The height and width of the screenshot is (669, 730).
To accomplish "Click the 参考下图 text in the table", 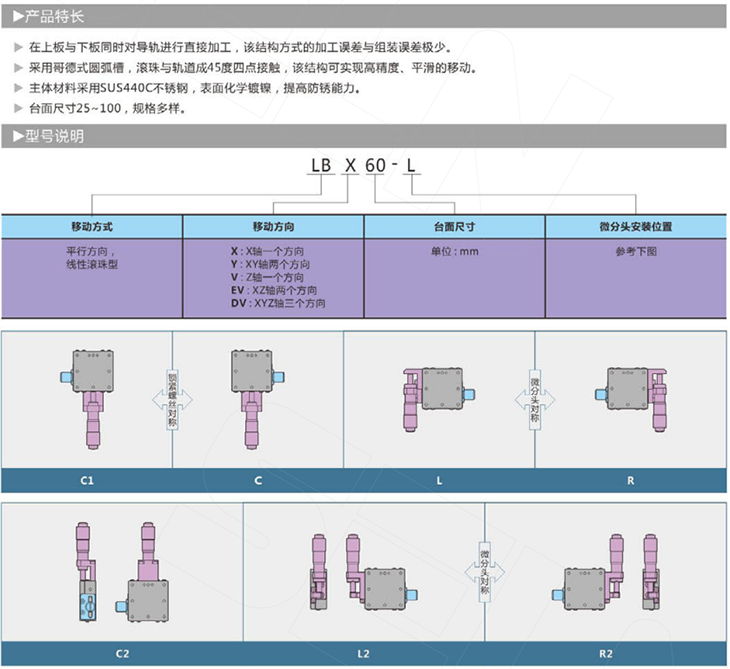I will pyautogui.click(x=635, y=252).
